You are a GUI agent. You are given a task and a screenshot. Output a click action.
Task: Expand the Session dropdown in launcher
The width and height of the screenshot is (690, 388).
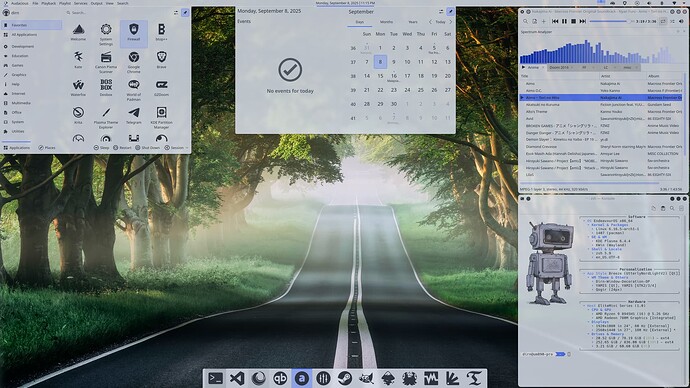pos(176,148)
